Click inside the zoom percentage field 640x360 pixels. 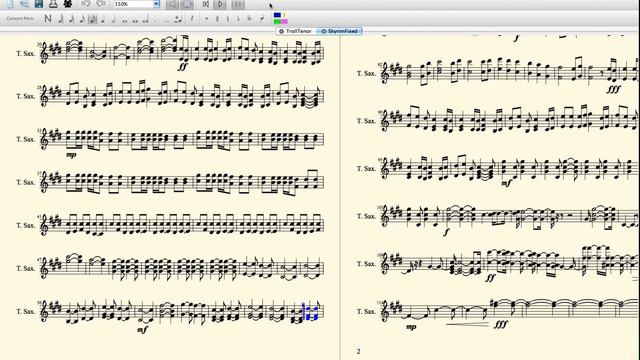click(133, 4)
